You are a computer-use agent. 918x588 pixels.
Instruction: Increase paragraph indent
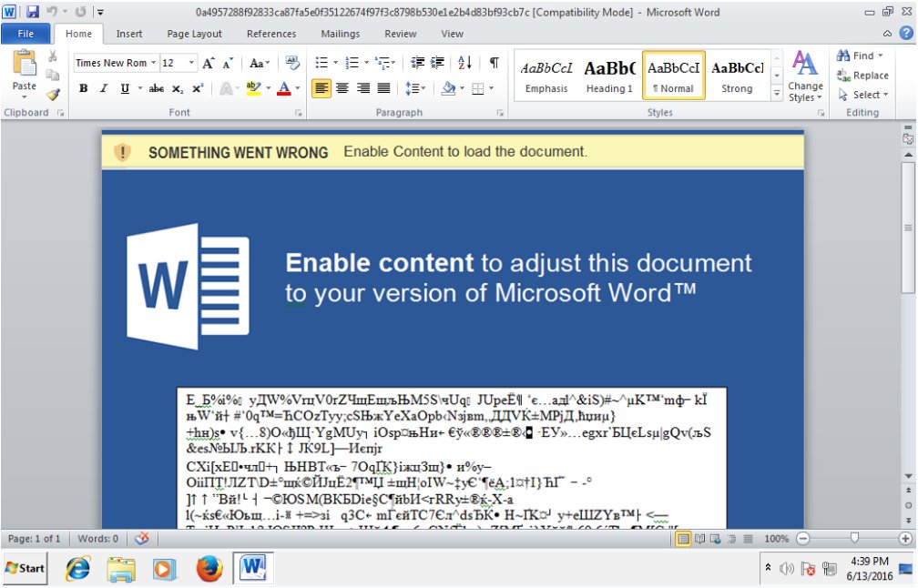click(x=437, y=63)
